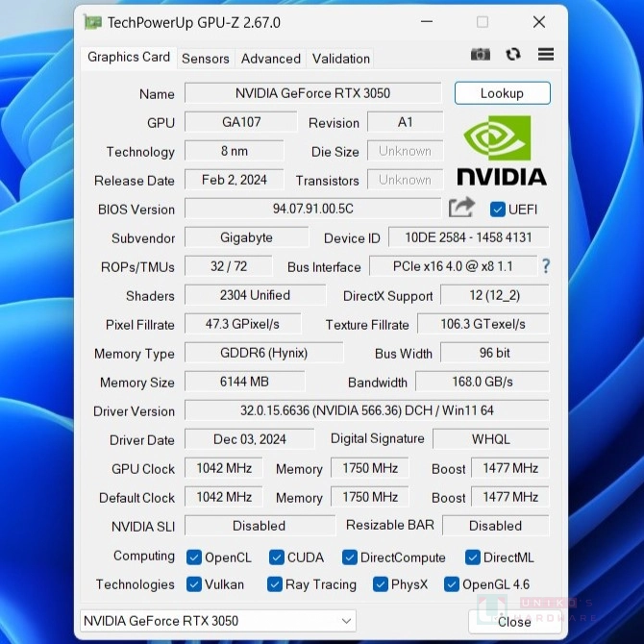Click the Texture Fillrate field 106.3 GTexel/s
The width and height of the screenshot is (644, 644).
tap(483, 324)
